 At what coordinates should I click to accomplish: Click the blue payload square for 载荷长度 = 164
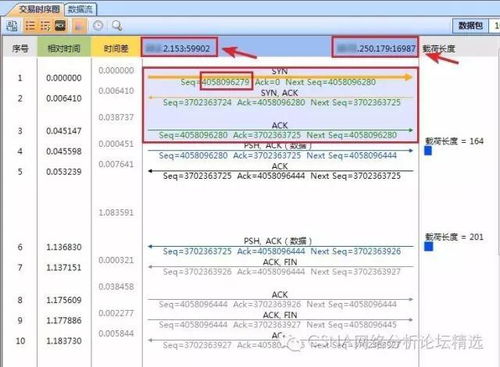coord(428,151)
